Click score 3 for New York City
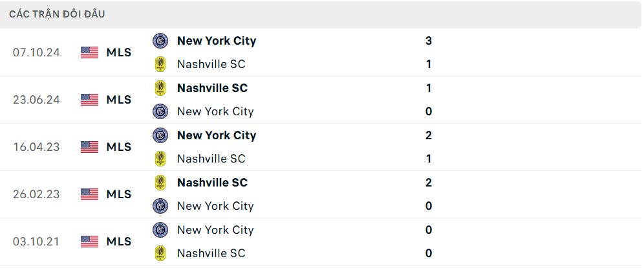This screenshot has height=272, width=644. 429,41
